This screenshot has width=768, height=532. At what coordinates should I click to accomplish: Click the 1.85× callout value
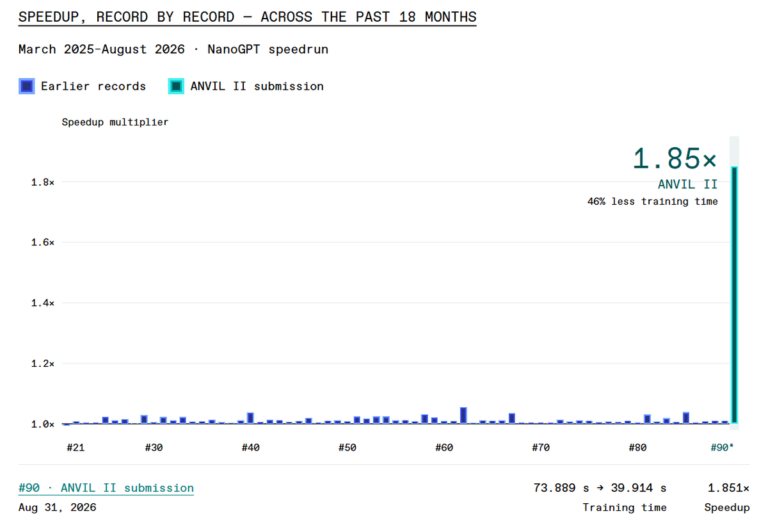675,158
